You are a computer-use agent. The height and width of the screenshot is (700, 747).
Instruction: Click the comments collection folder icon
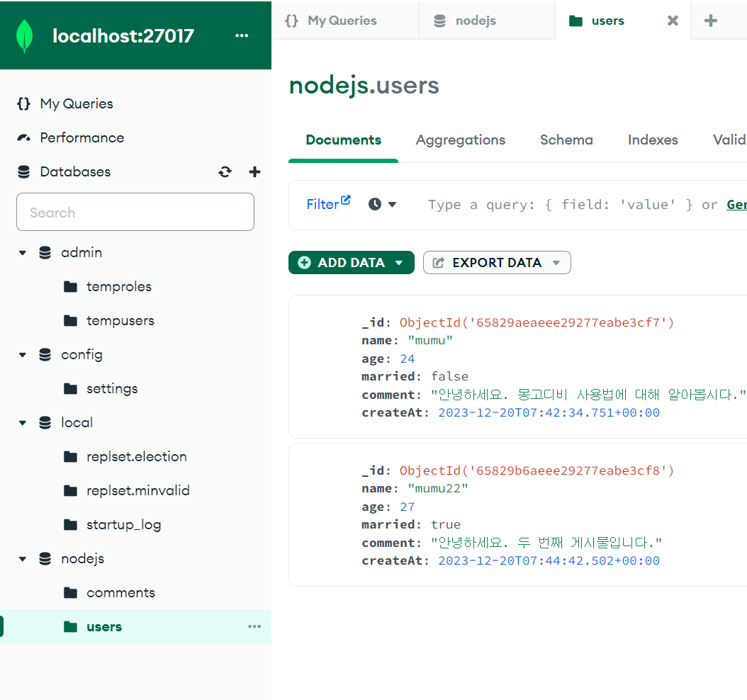[x=70, y=593]
